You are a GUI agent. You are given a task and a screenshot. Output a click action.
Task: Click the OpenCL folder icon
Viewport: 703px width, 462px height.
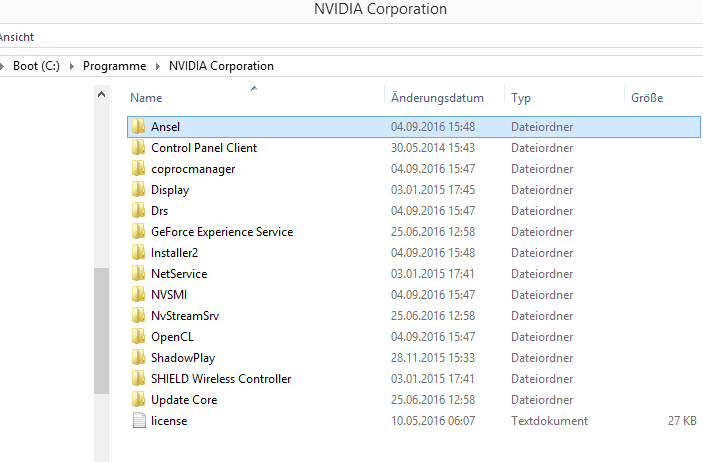(139, 336)
